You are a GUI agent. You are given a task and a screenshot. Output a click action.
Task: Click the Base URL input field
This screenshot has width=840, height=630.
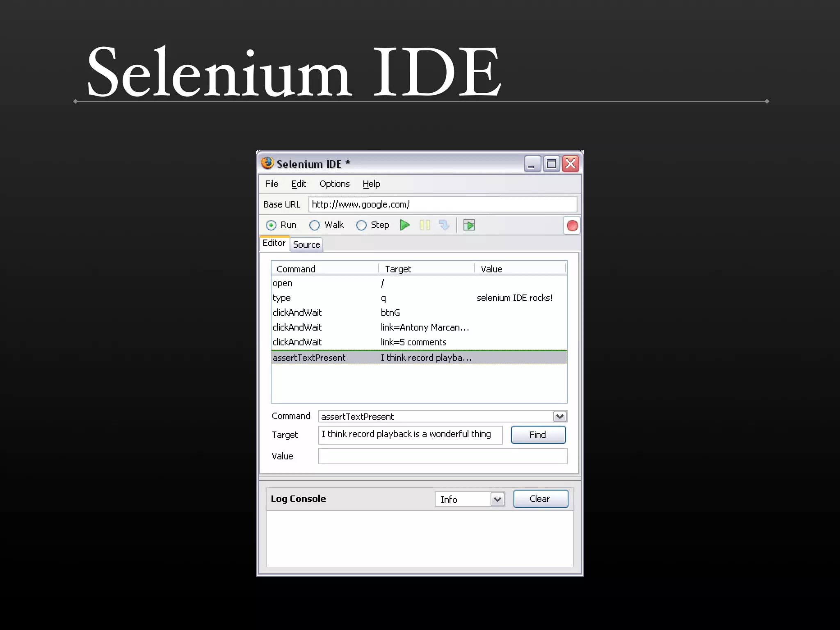point(443,204)
